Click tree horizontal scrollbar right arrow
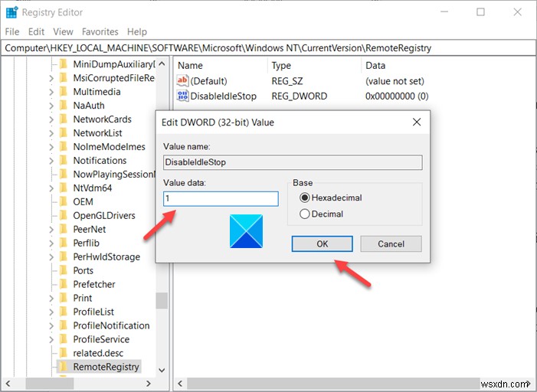 coord(149,384)
